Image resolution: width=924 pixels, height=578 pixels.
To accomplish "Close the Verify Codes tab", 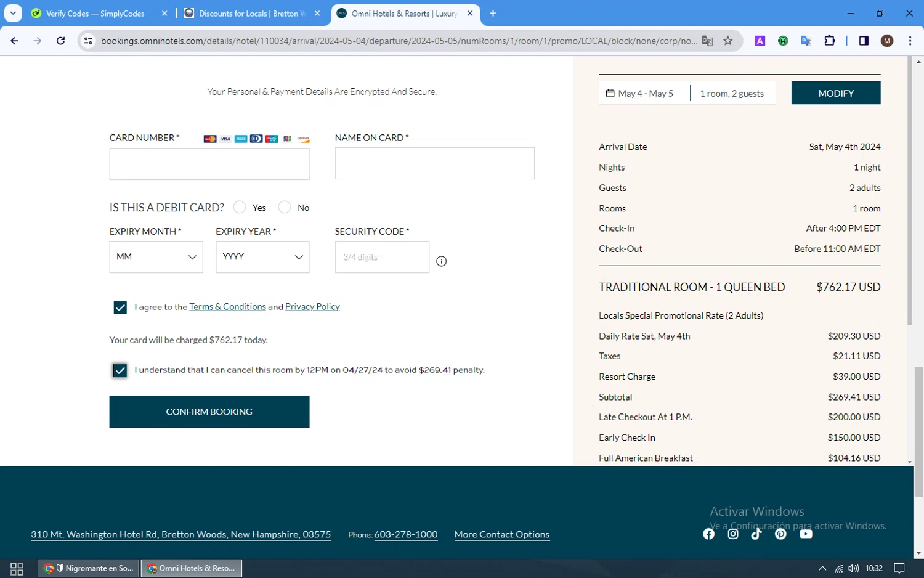I will tap(164, 13).
